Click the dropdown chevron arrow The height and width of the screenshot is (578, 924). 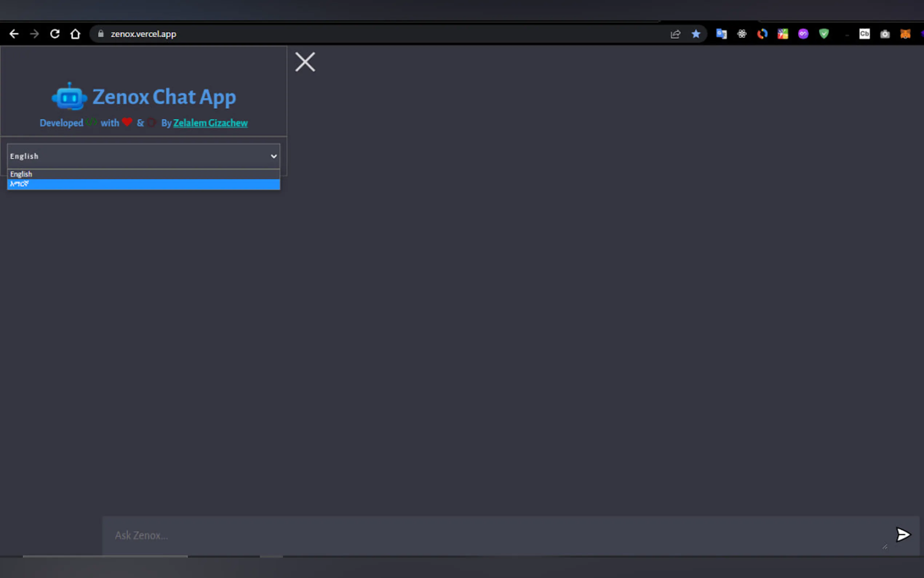click(x=274, y=156)
